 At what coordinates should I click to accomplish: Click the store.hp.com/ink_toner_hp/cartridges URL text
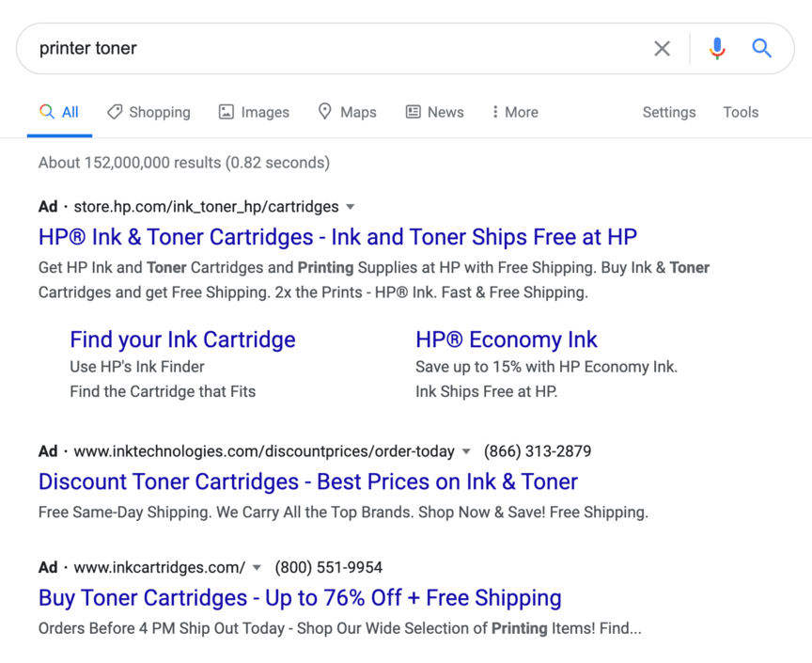[x=206, y=207]
